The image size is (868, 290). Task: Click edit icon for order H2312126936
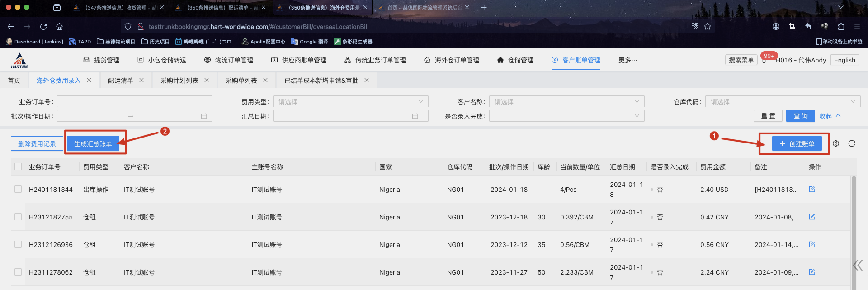click(811, 244)
